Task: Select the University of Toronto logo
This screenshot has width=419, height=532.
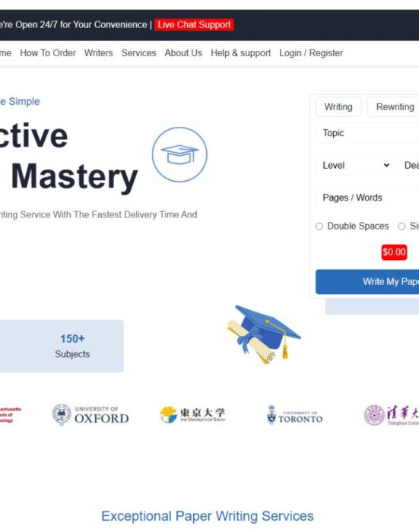Action: (294, 415)
